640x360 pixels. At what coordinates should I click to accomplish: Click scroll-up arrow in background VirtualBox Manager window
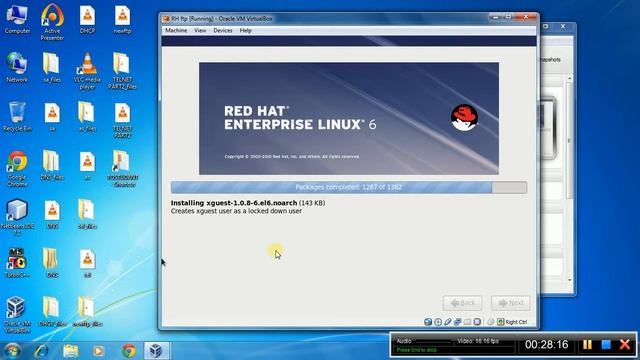click(570, 78)
